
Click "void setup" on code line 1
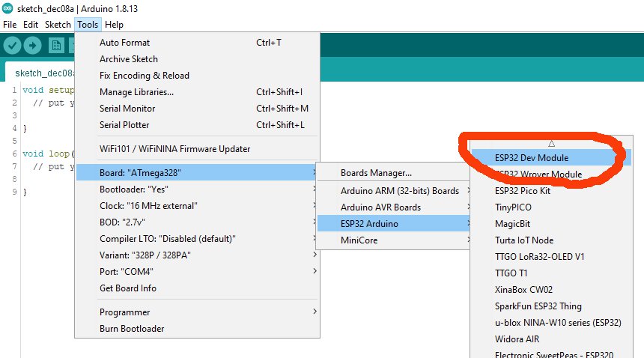pyautogui.click(x=48, y=90)
